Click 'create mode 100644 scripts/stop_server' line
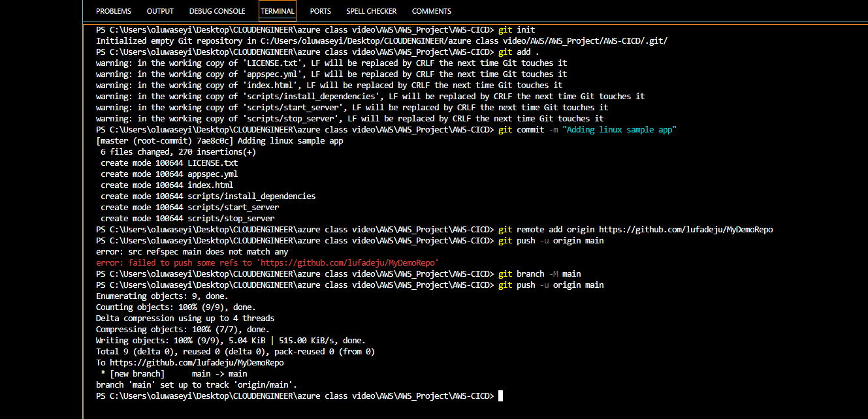Image resolution: width=868 pixels, height=419 pixels. click(x=187, y=219)
